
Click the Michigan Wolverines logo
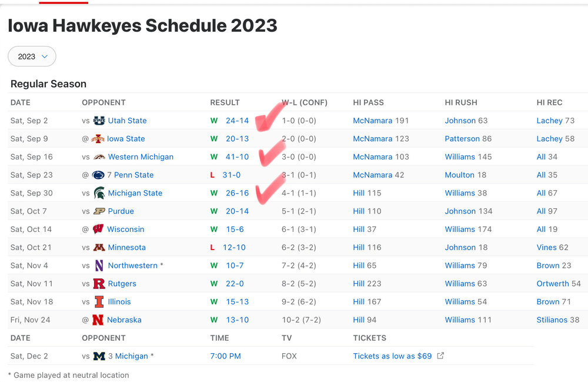pyautogui.click(x=99, y=356)
